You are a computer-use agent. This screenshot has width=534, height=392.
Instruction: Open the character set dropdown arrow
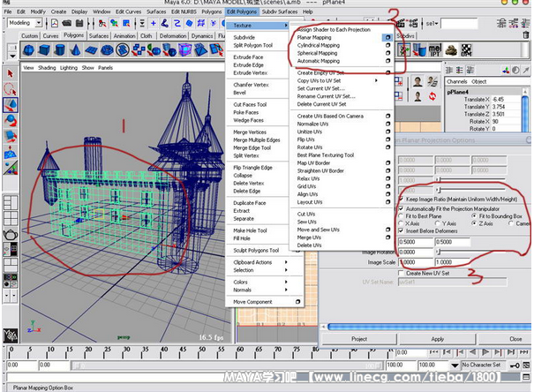455,366
